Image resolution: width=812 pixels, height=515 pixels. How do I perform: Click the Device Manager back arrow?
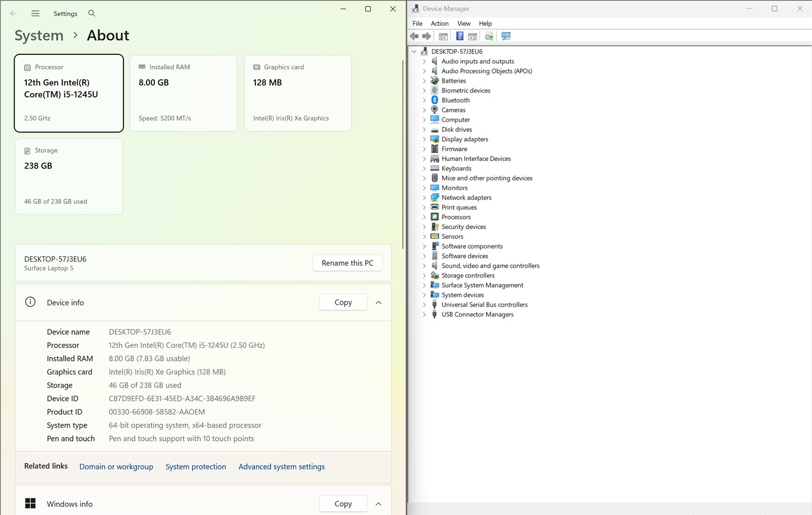(x=414, y=36)
